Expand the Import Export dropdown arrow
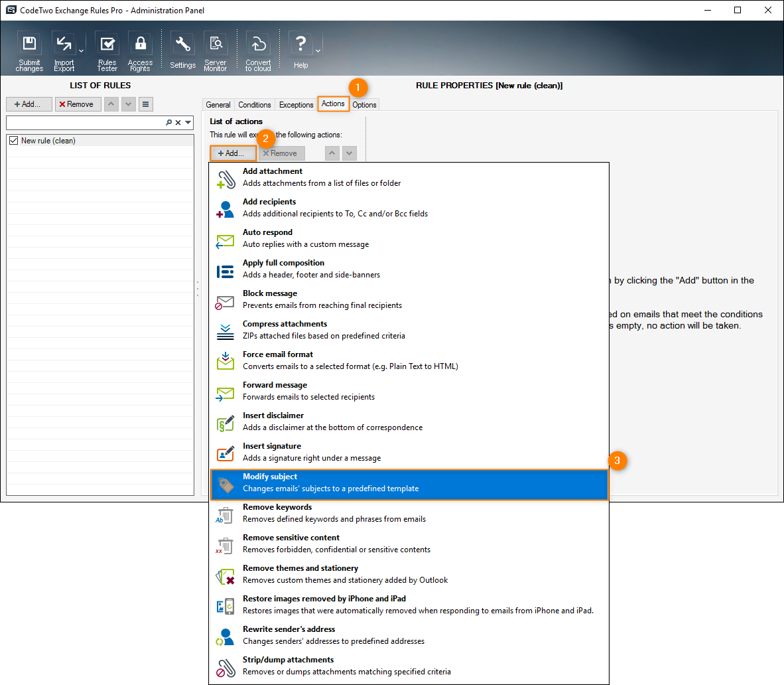Image resolution: width=784 pixels, height=685 pixels. (81, 51)
